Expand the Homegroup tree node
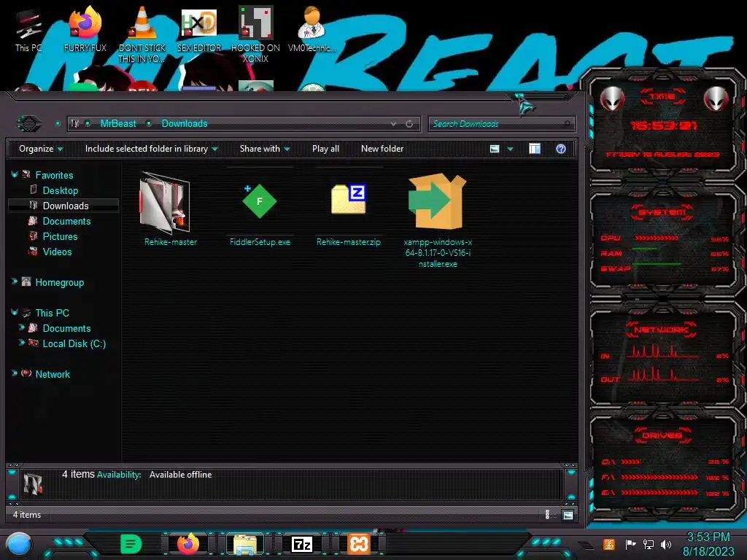The width and height of the screenshot is (747, 560). (x=15, y=282)
